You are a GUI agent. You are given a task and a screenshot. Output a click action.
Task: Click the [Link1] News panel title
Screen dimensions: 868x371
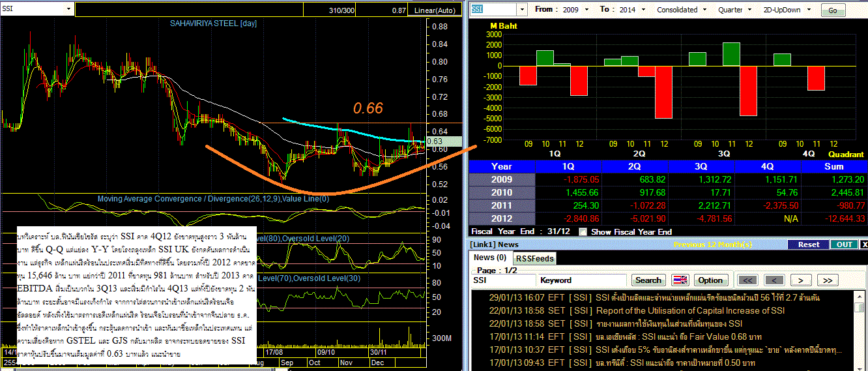(495, 245)
